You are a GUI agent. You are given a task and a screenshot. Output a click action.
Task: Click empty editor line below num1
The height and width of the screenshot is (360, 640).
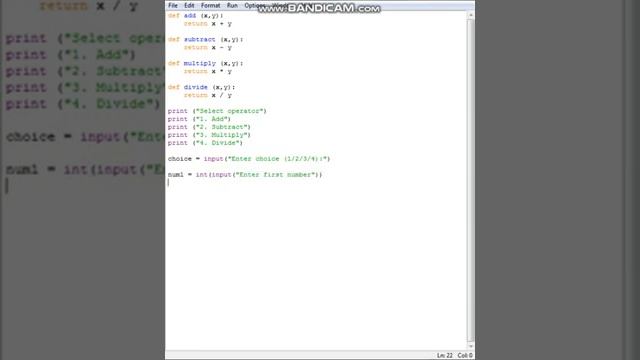tap(317, 183)
